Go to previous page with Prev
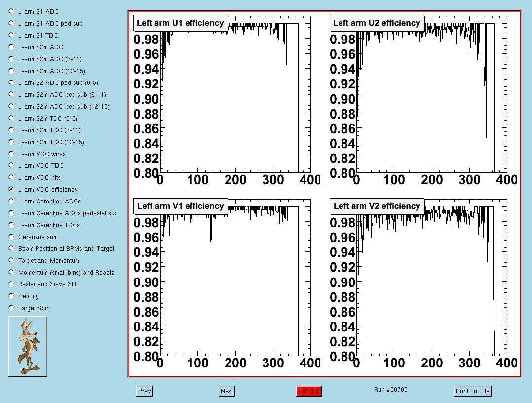The image size is (532, 403). pos(145,391)
